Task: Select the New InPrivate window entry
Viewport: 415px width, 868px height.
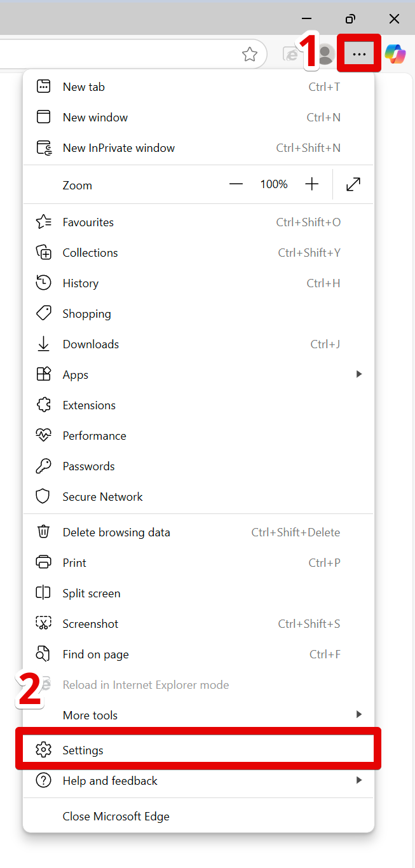Action: coord(198,148)
